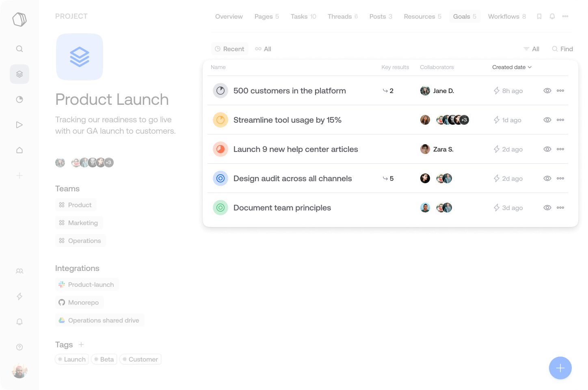Open the Product team chip
Screen dimensions: 588x390
(76, 205)
